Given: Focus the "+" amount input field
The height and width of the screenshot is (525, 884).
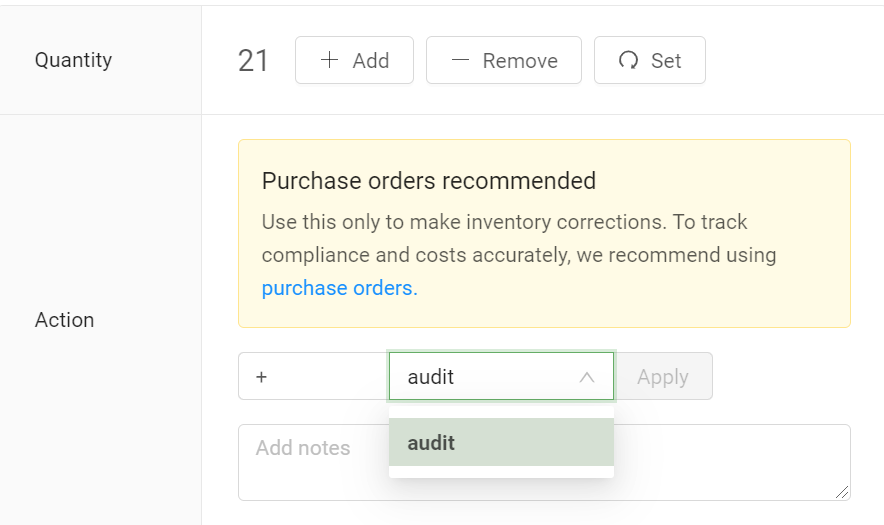Looking at the screenshot, I should [x=312, y=376].
